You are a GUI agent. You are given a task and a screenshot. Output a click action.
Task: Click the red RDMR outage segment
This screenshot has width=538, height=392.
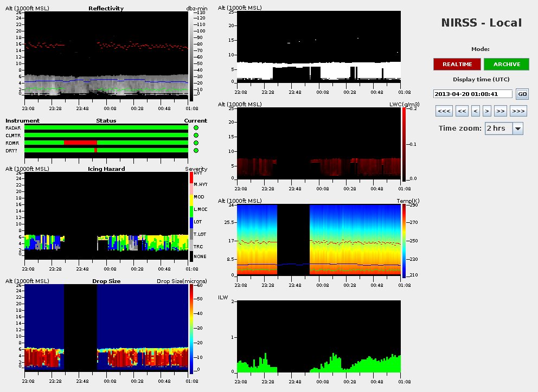[x=80, y=143]
